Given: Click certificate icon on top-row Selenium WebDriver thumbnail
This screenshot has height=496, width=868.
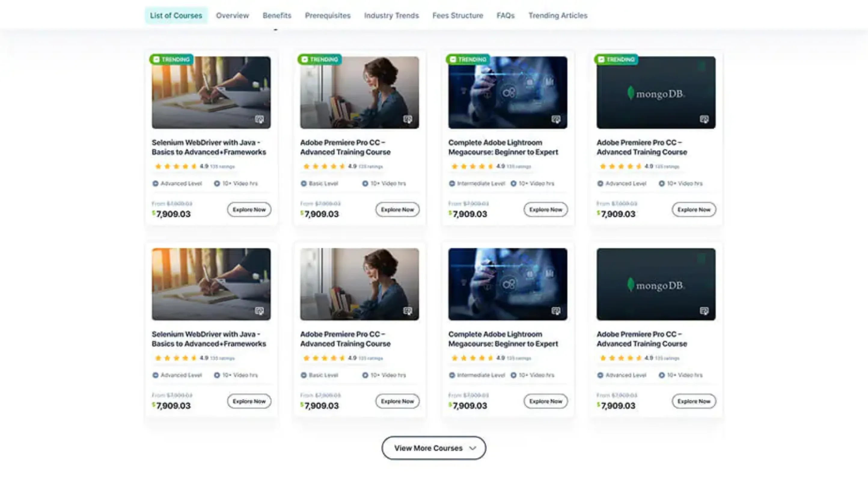Looking at the screenshot, I should coord(259,119).
